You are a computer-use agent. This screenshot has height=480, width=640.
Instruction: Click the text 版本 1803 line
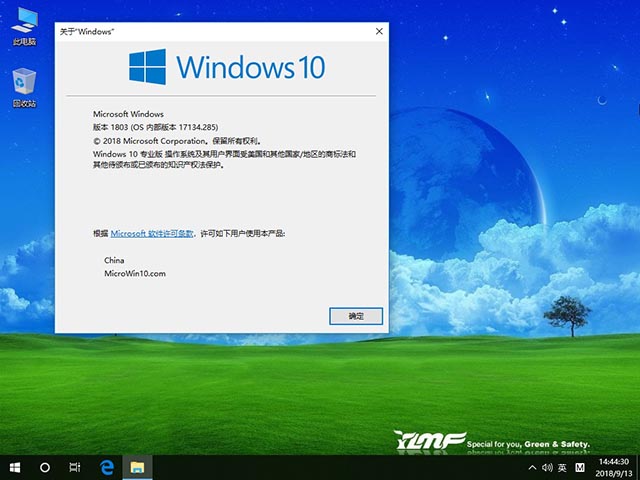pyautogui.click(x=156, y=127)
